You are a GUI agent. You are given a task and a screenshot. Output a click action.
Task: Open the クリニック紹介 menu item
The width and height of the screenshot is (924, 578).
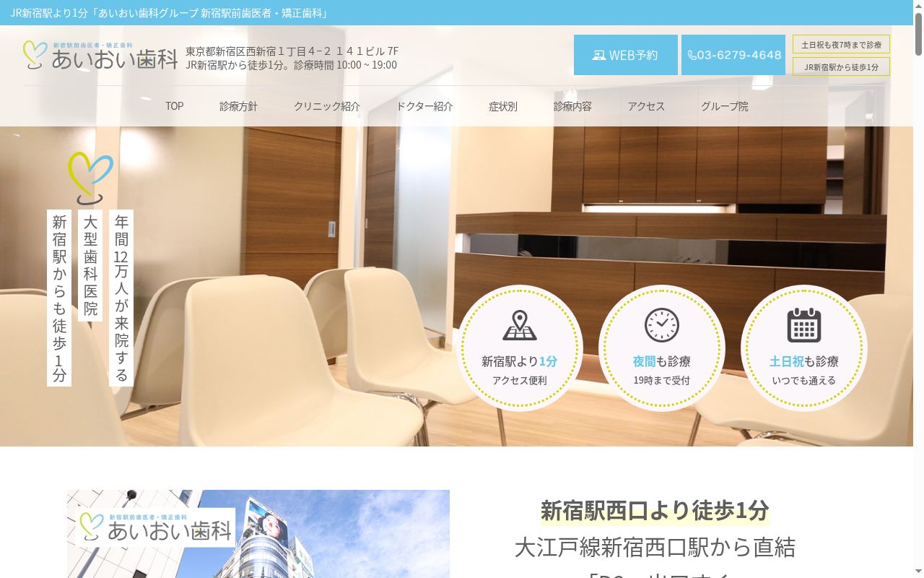[x=326, y=106]
